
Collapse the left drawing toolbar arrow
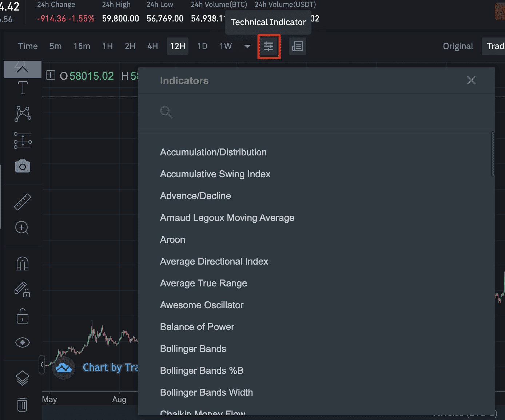[42, 364]
